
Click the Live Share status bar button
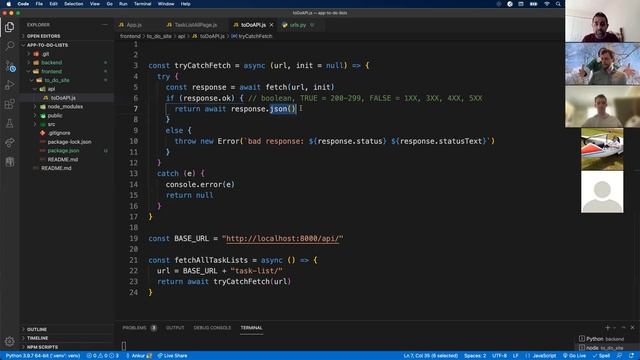[x=172, y=356]
